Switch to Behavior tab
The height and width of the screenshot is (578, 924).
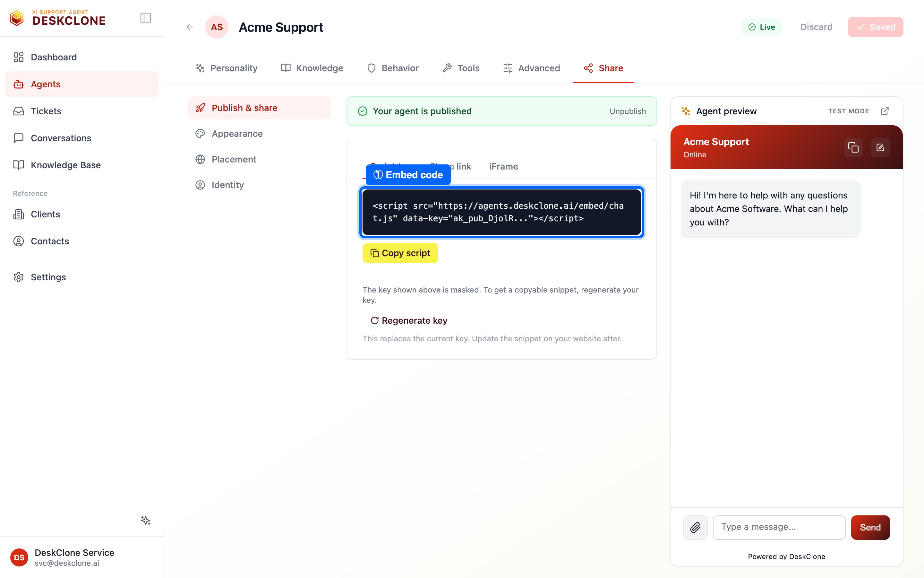coord(392,68)
